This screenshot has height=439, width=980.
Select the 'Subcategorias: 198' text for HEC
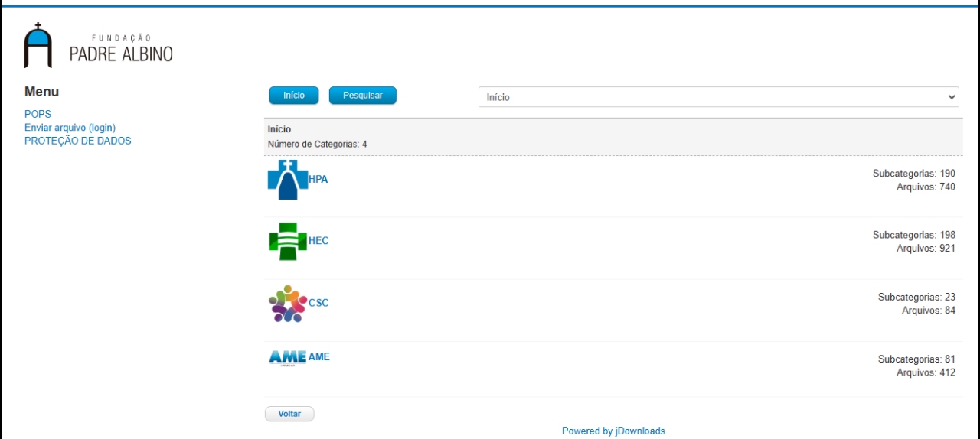tap(914, 235)
